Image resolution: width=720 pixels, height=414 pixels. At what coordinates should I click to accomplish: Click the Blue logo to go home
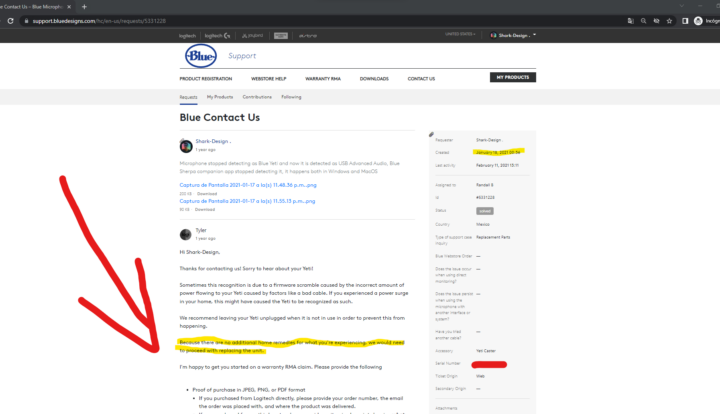tap(201, 56)
